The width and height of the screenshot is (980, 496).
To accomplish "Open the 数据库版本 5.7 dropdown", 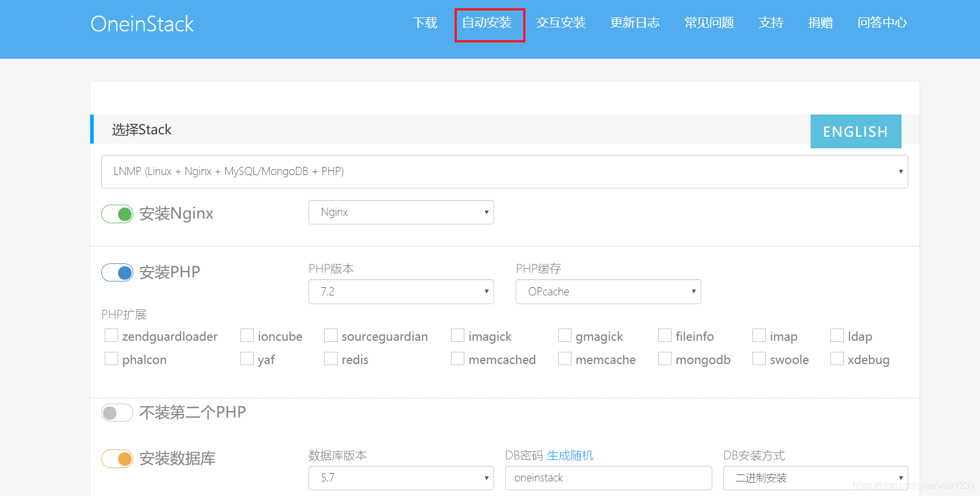I will pos(401,478).
